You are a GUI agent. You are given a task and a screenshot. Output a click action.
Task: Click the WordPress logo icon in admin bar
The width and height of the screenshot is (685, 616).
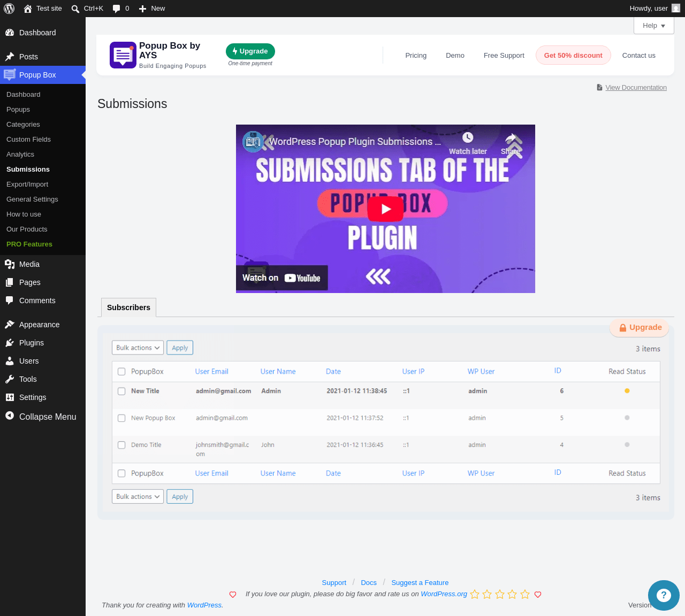[9, 9]
